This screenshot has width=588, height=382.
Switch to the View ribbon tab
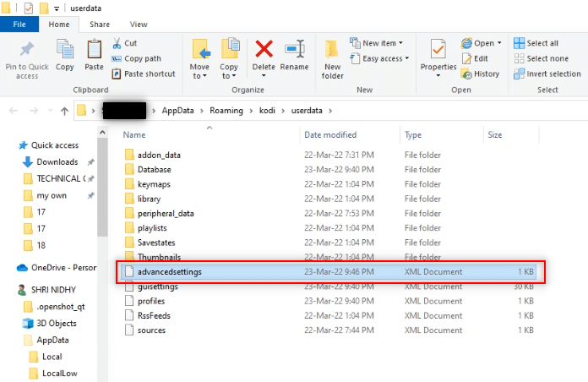[x=139, y=25]
